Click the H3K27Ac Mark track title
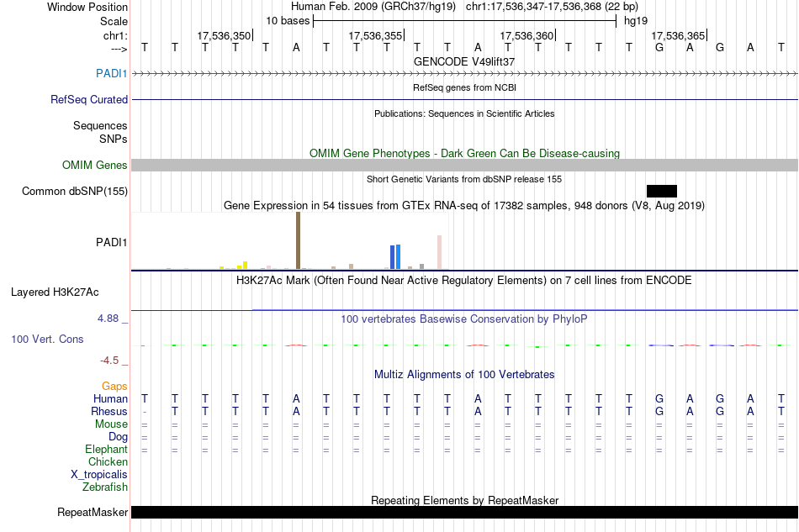Image resolution: width=799 pixels, height=532 pixels. click(x=464, y=280)
